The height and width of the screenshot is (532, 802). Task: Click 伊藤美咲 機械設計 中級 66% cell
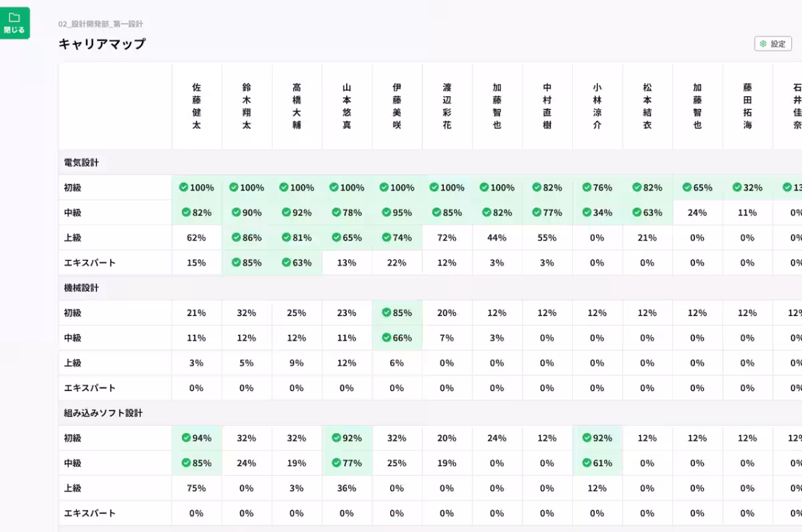tap(397, 338)
